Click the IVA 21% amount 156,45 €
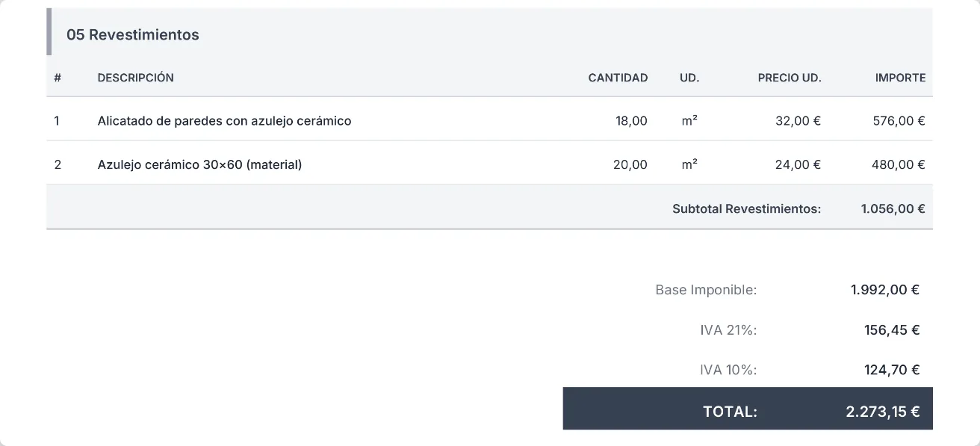980x446 pixels. tap(892, 330)
